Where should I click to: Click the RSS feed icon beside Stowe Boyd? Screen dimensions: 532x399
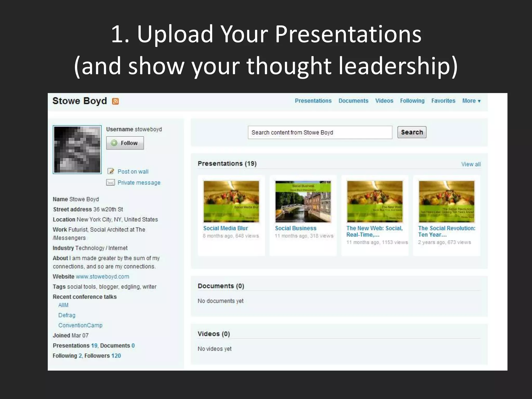pos(115,101)
